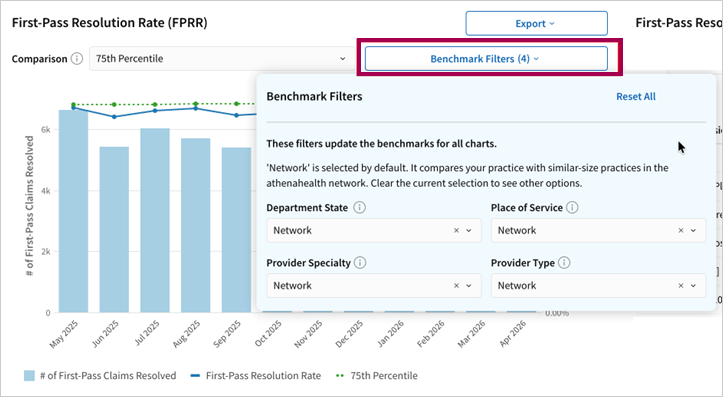Open the 75th Percentile comparison dropdown
This screenshot has width=723, height=397.
point(222,59)
